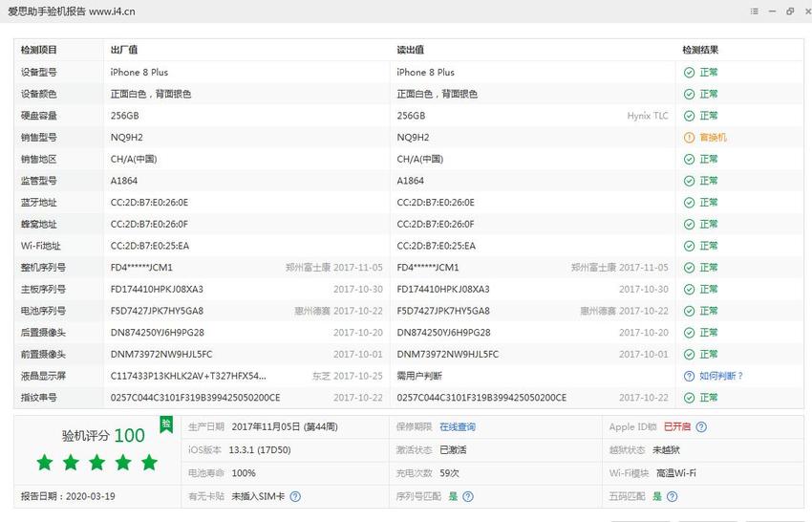Click factory regulatory model A1864
Viewport: 812px width, 522px height.
pos(124,181)
